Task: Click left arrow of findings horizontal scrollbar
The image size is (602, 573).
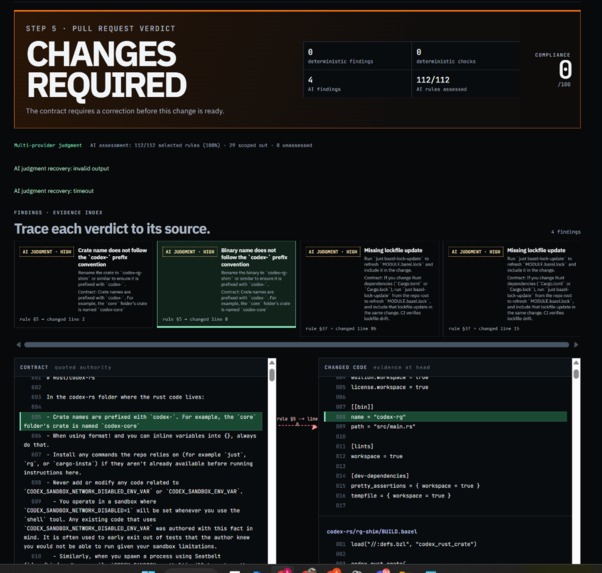Action: [18, 345]
